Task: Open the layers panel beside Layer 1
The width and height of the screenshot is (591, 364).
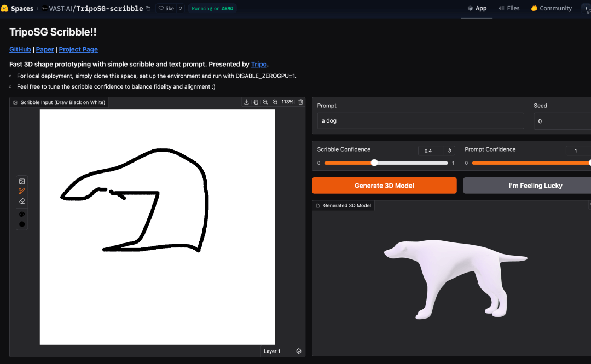Action: point(298,351)
